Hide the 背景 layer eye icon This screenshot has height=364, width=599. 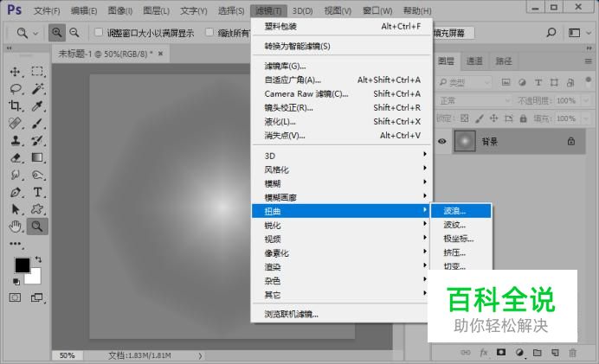(x=442, y=141)
